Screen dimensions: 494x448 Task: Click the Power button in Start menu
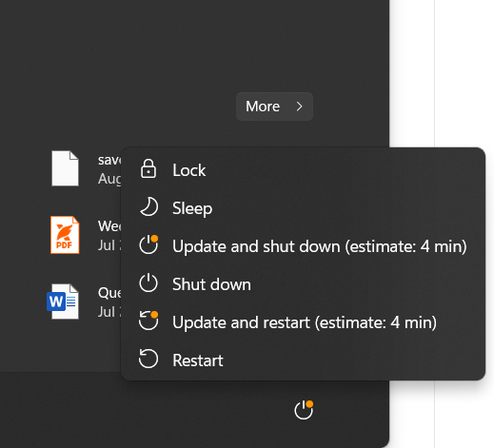point(304,410)
